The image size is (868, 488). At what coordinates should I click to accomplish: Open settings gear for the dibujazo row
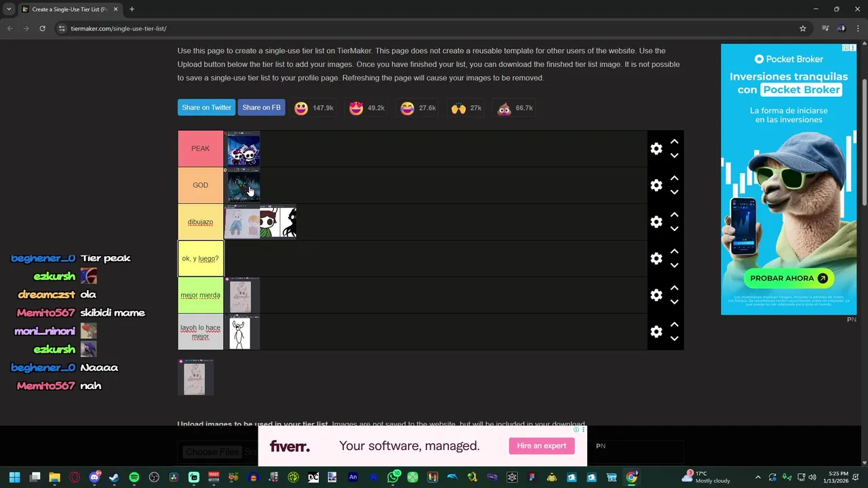tap(656, 222)
